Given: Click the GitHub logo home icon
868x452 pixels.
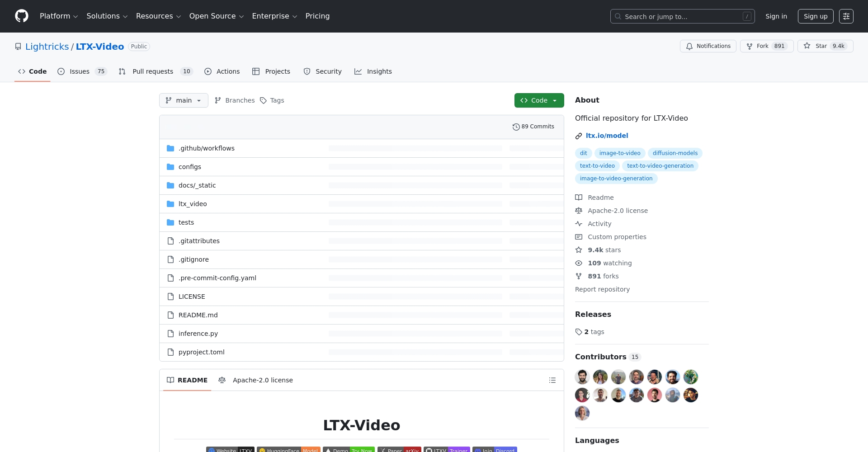Looking at the screenshot, I should click(x=22, y=16).
